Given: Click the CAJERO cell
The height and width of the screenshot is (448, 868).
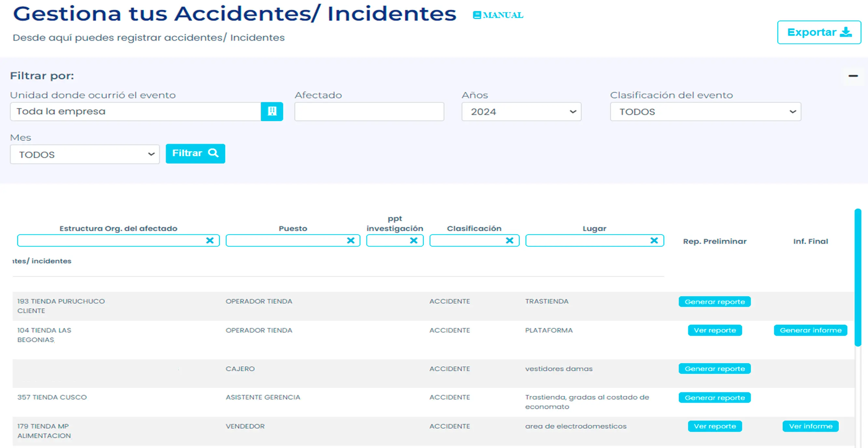Looking at the screenshot, I should click(240, 369).
